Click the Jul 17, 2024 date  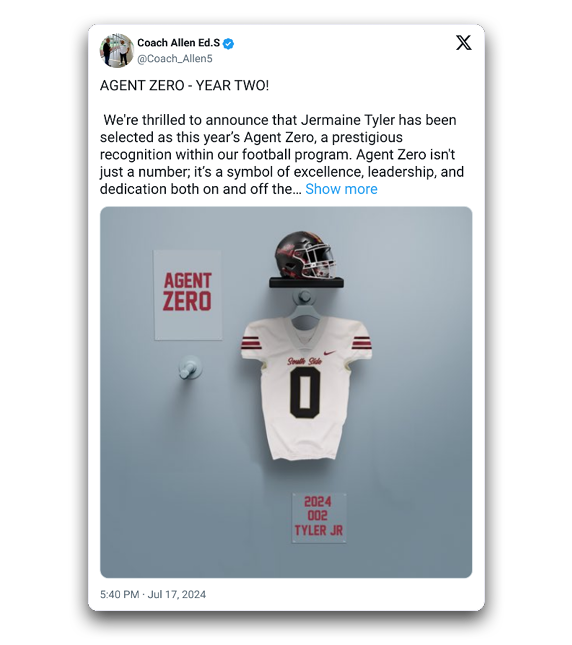coord(177,594)
